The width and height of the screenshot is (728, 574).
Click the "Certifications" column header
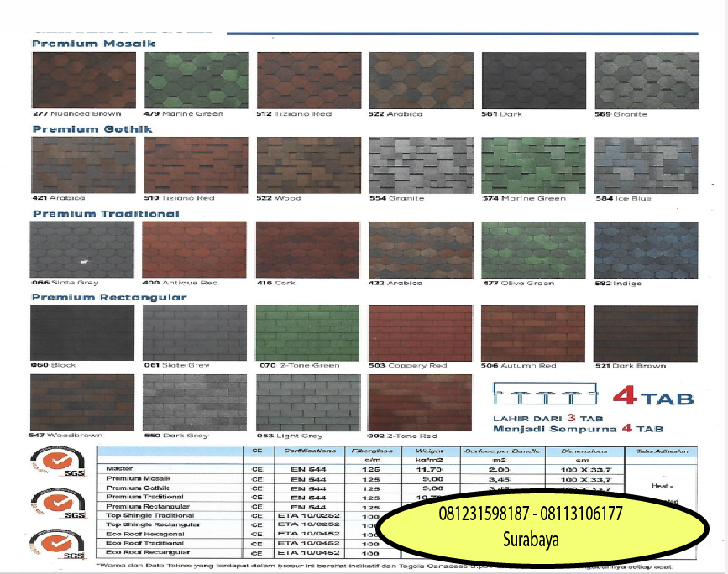coord(310,451)
